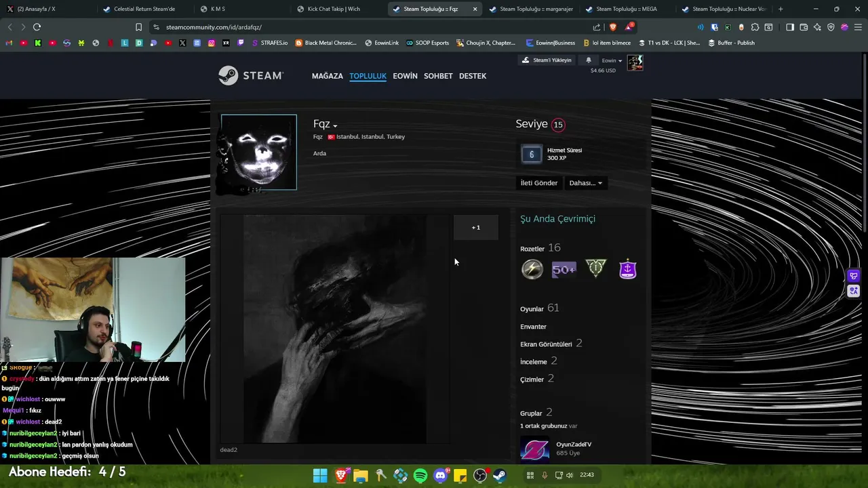Open a new browser tab with plus
This screenshot has width=868, height=488.
(x=781, y=9)
